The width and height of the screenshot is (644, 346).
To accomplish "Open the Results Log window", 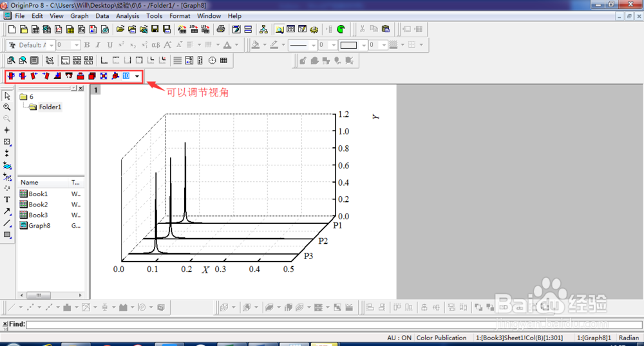I will point(291,29).
